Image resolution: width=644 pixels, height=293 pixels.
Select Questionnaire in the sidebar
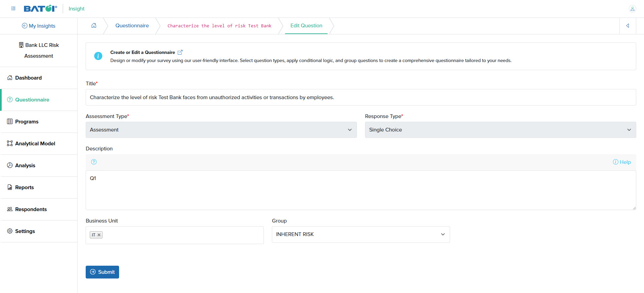click(x=39, y=100)
